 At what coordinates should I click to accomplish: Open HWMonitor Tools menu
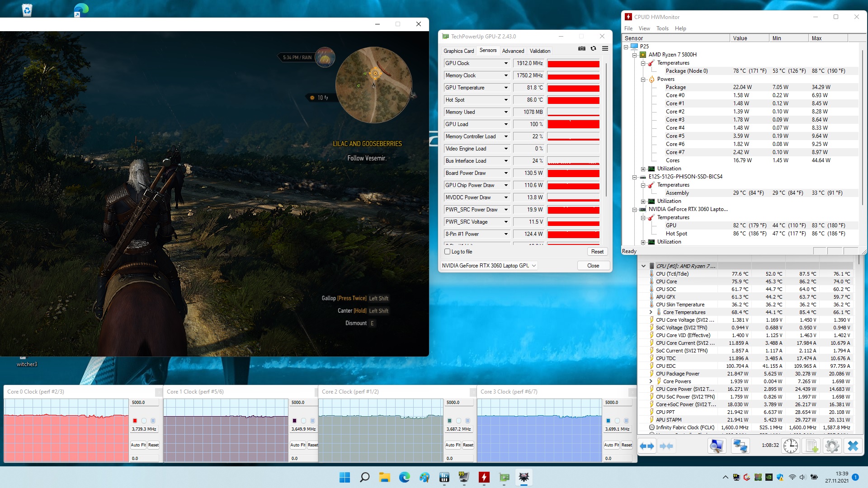(x=662, y=28)
